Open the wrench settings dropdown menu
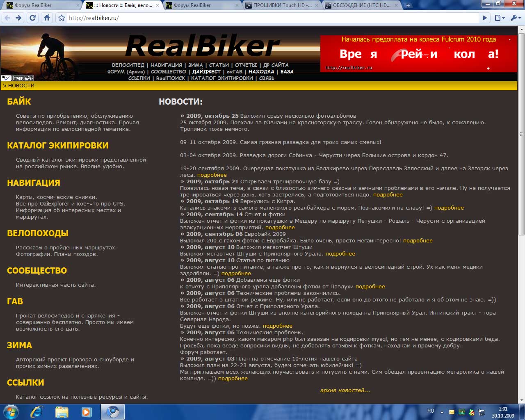This screenshot has height=420, width=525. (x=515, y=18)
